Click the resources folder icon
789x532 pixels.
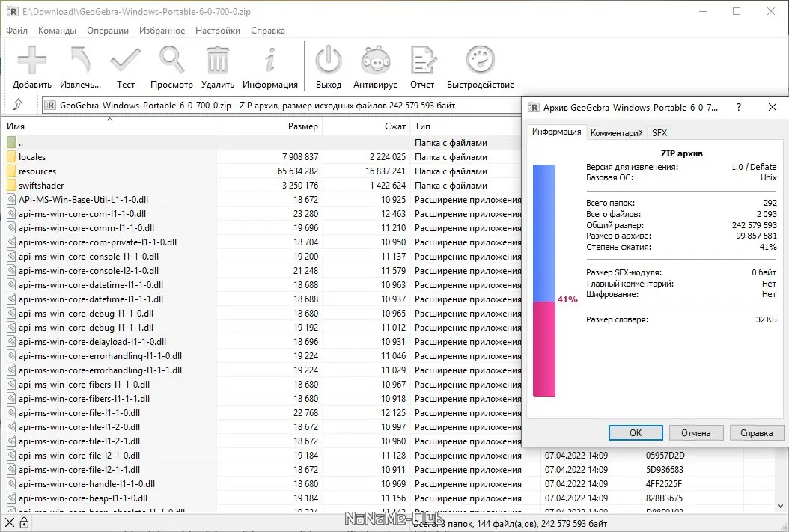[x=11, y=171]
